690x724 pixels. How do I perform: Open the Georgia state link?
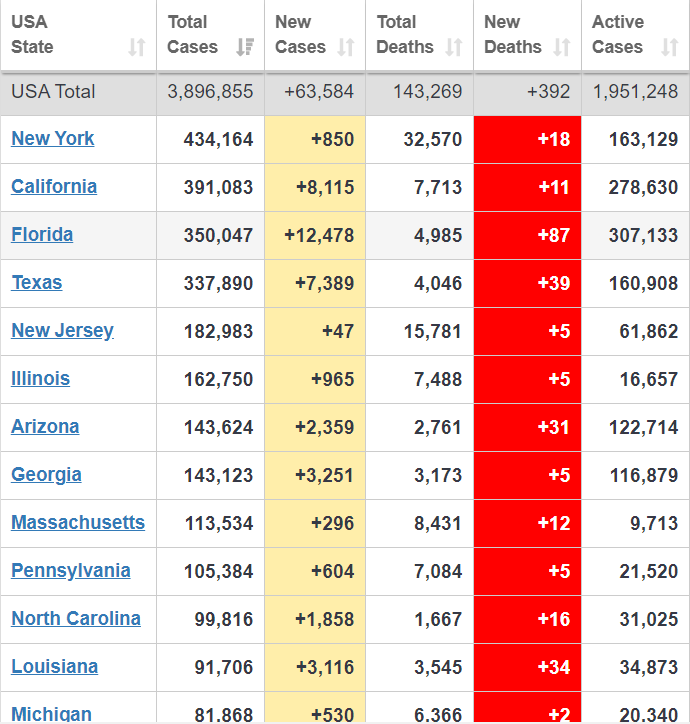[x=46, y=475]
